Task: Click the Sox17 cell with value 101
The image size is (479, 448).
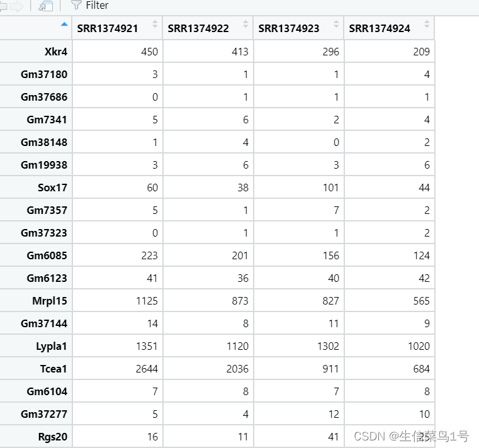Action: click(x=299, y=188)
